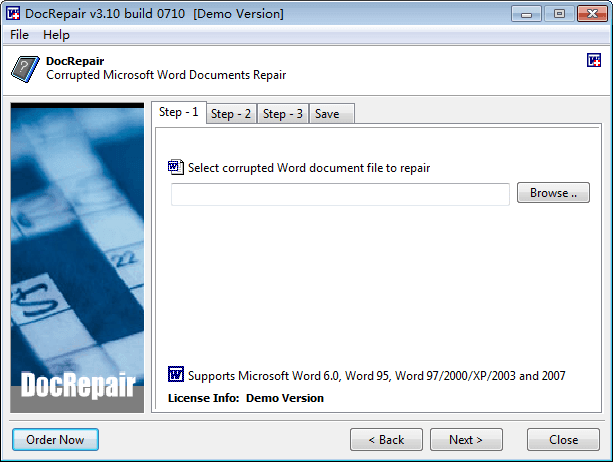The height and width of the screenshot is (462, 613).
Task: Click 'Supports Microsoft Word 6.0' text line
Action: [x=376, y=376]
